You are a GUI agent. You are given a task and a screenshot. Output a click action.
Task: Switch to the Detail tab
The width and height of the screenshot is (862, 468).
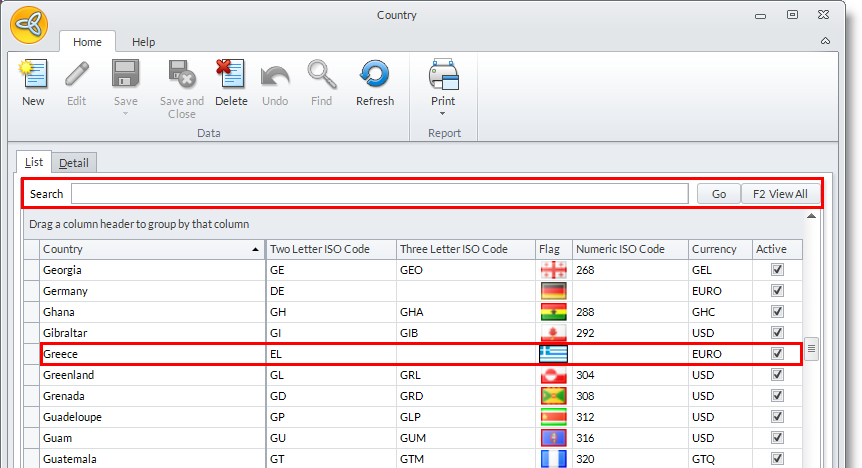coord(73,163)
